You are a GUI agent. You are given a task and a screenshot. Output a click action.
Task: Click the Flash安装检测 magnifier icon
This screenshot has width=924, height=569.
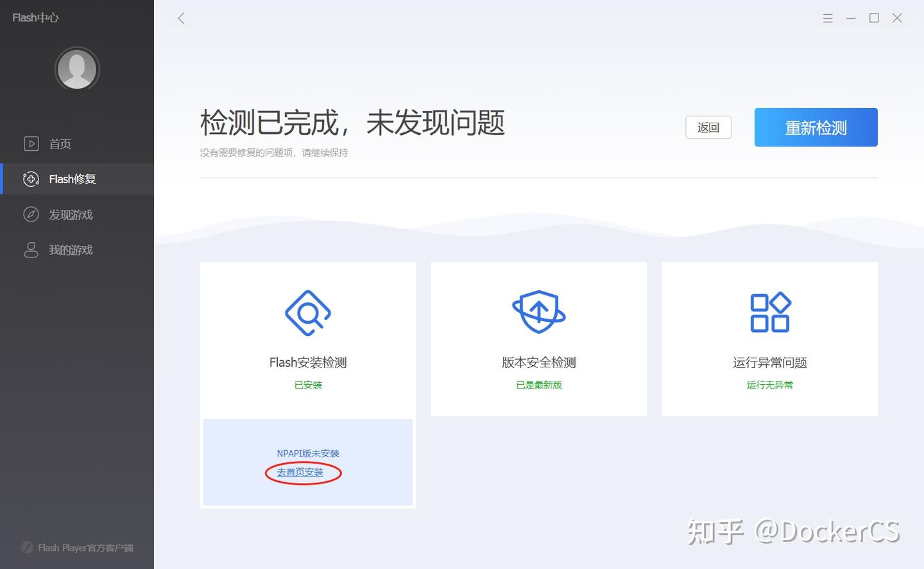[307, 313]
